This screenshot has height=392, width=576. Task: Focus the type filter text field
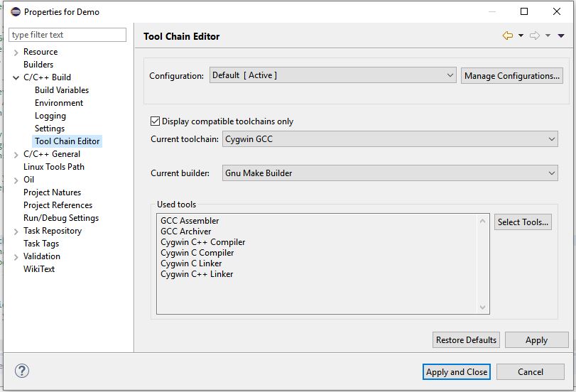pos(67,35)
